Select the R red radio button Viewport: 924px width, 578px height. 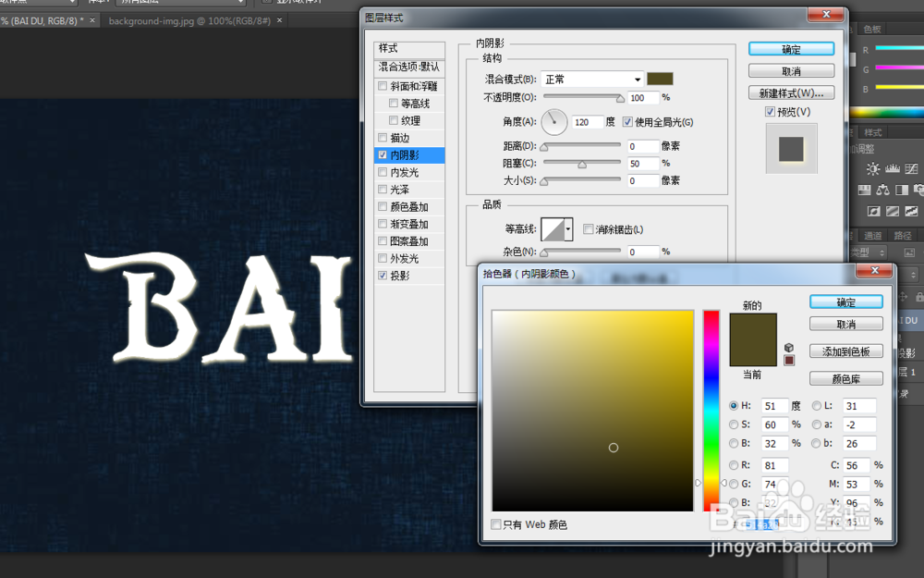click(734, 465)
